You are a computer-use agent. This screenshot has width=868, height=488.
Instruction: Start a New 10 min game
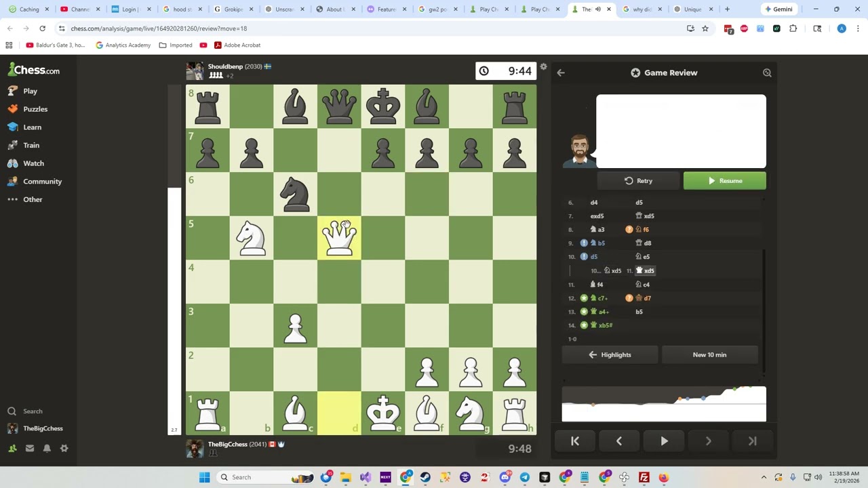point(709,355)
